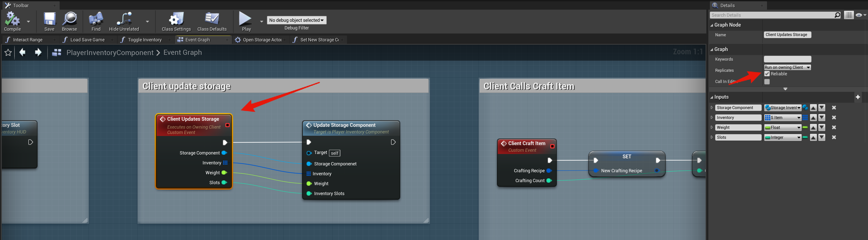Open the Details view options eye menu
Image resolution: width=868 pixels, height=240 pixels.
point(861,15)
